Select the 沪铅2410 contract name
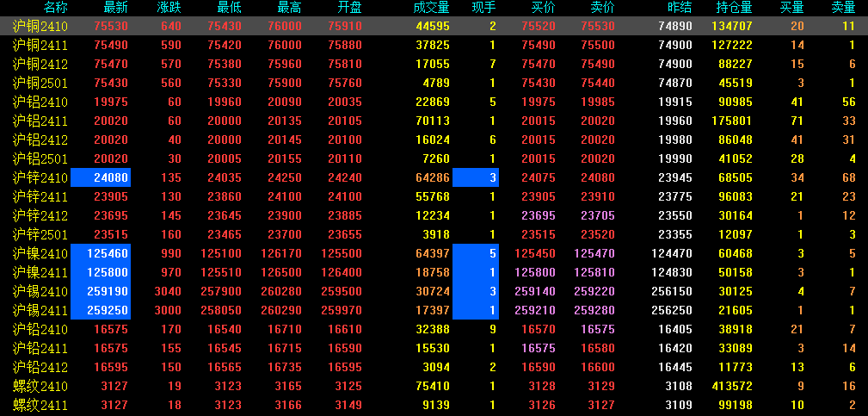The image size is (868, 416). click(x=40, y=330)
